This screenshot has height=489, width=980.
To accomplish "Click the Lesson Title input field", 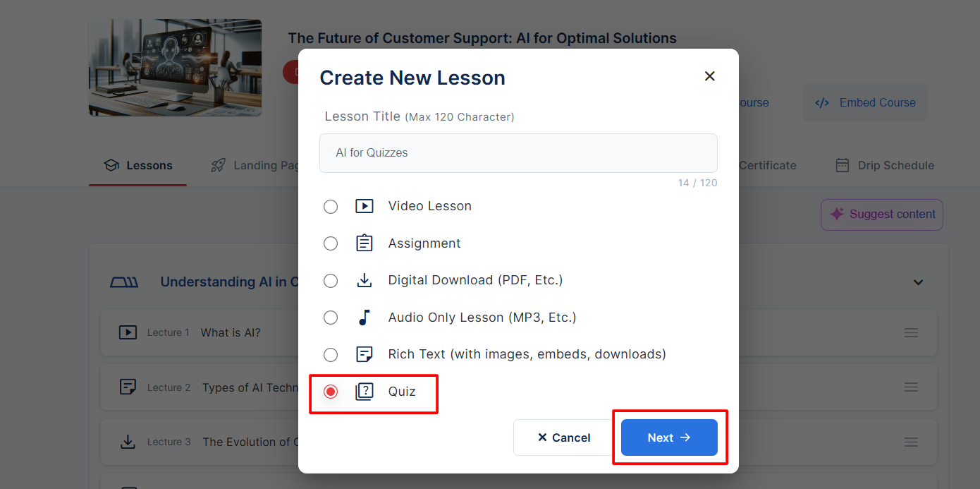I will tap(518, 153).
